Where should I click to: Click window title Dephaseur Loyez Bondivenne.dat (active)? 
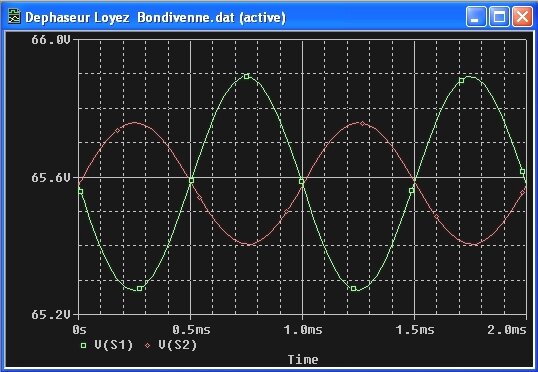point(155,17)
